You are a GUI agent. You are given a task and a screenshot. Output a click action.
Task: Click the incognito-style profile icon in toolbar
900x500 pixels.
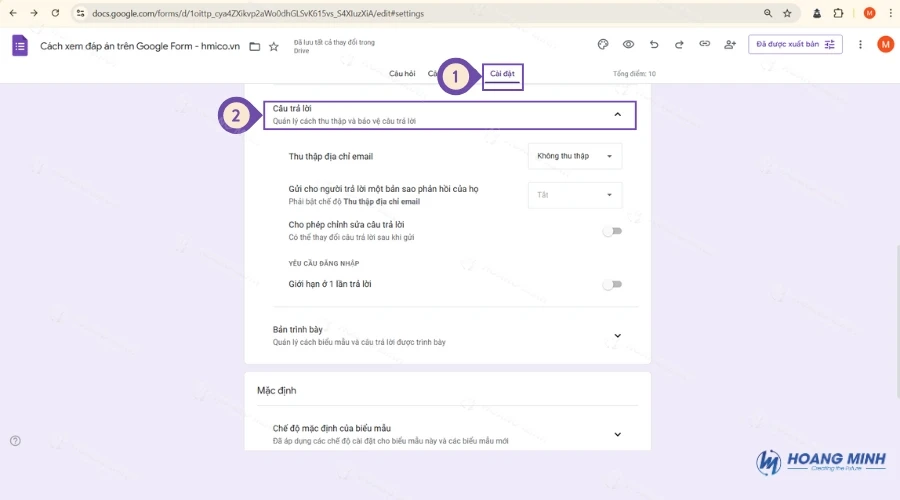817,13
